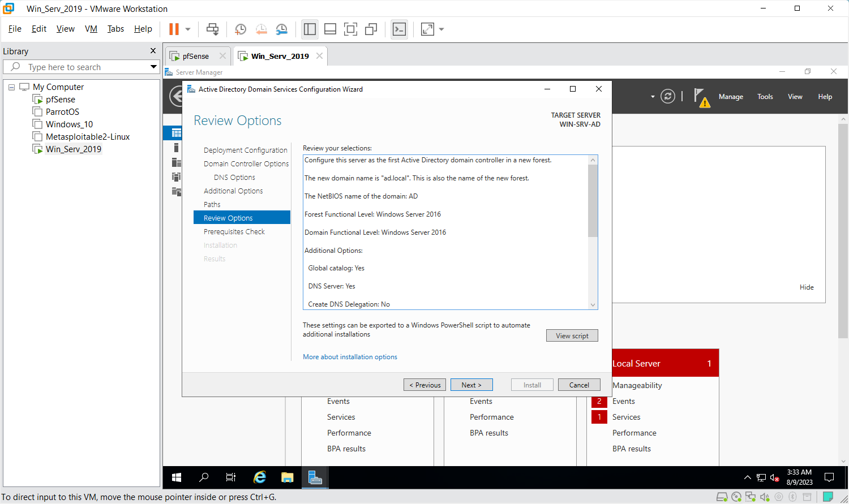Click the Next button in wizard
Viewport: 849px width, 504px height.
[471, 385]
